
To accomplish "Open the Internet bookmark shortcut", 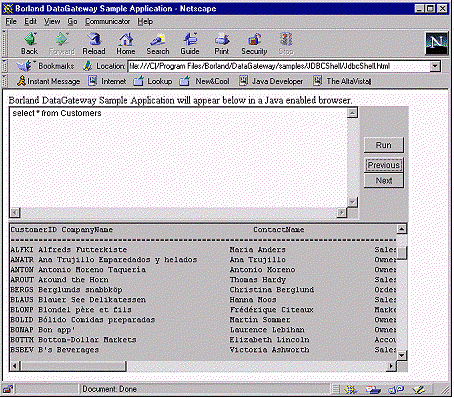I will (x=107, y=81).
